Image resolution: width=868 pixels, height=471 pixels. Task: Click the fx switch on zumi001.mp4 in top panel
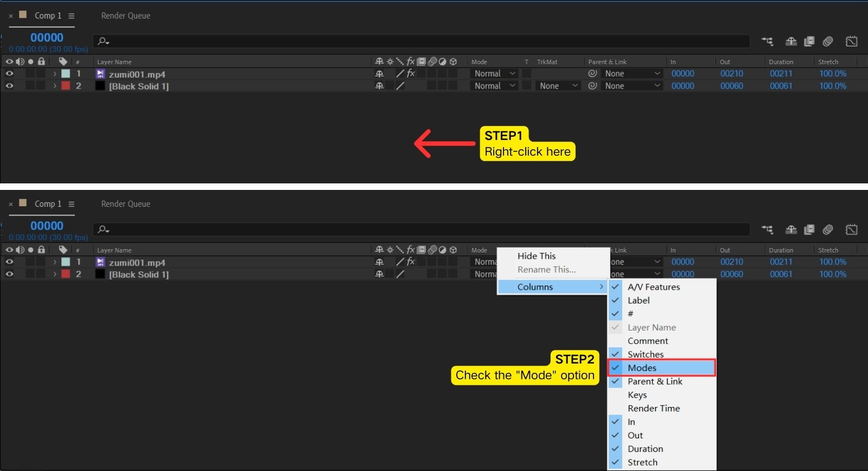[x=411, y=73]
